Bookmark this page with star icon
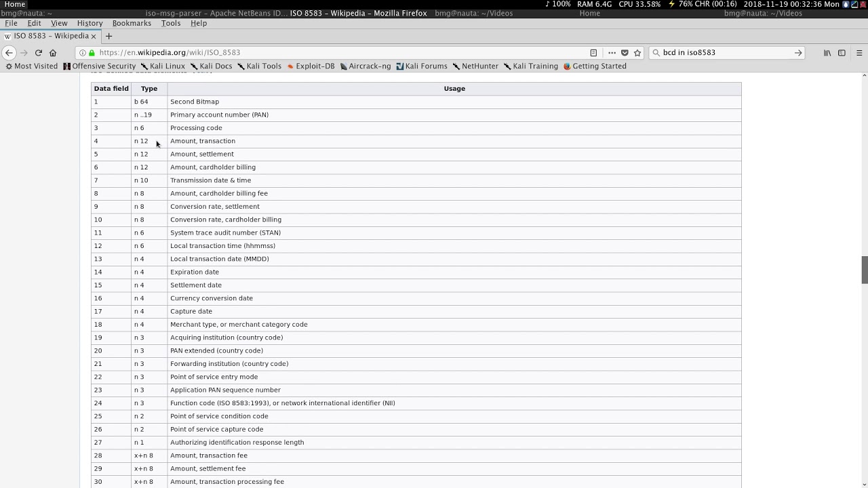This screenshot has height=488, width=868. 637,53
